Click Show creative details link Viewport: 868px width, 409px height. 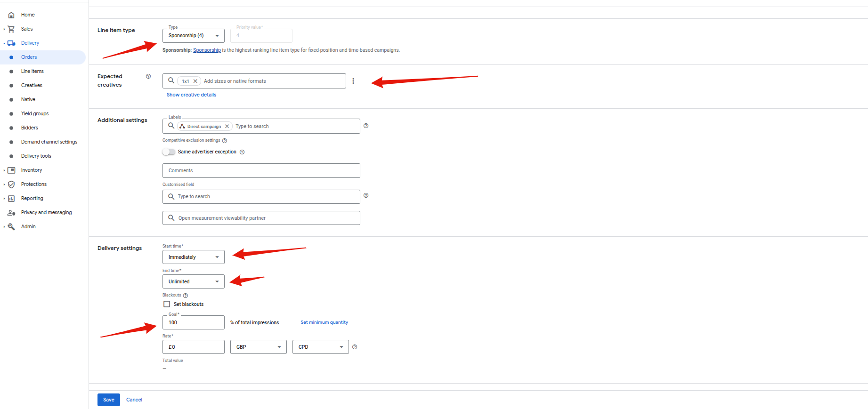[x=191, y=95]
